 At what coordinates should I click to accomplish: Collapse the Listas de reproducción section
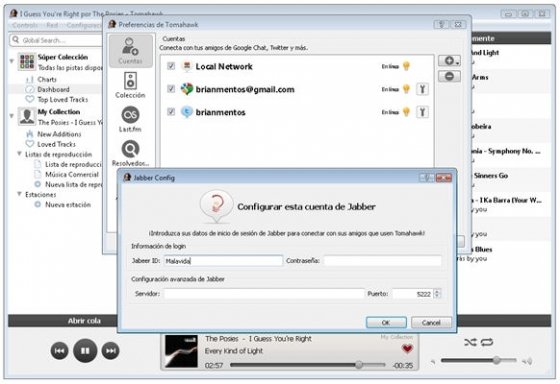(x=19, y=154)
